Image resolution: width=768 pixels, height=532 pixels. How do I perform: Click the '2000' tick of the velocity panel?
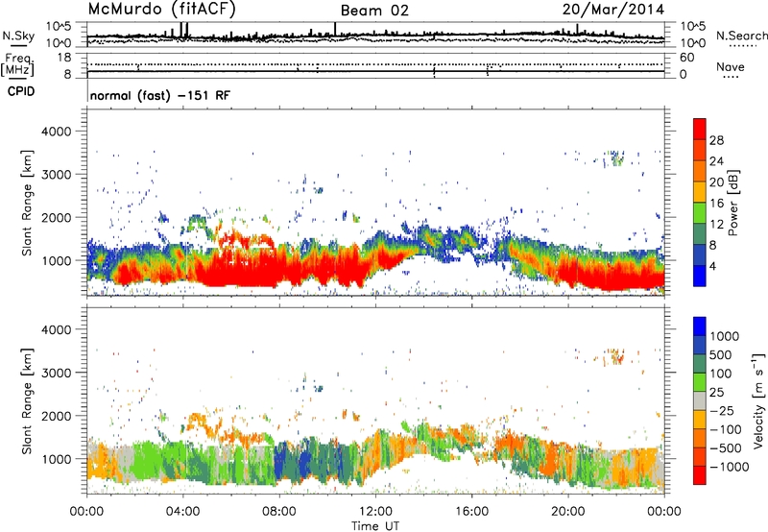click(56, 416)
